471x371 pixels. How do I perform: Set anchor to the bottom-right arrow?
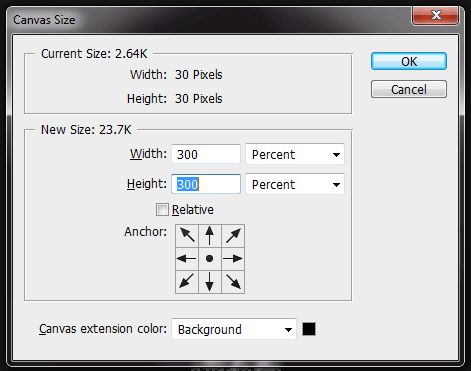pos(233,282)
